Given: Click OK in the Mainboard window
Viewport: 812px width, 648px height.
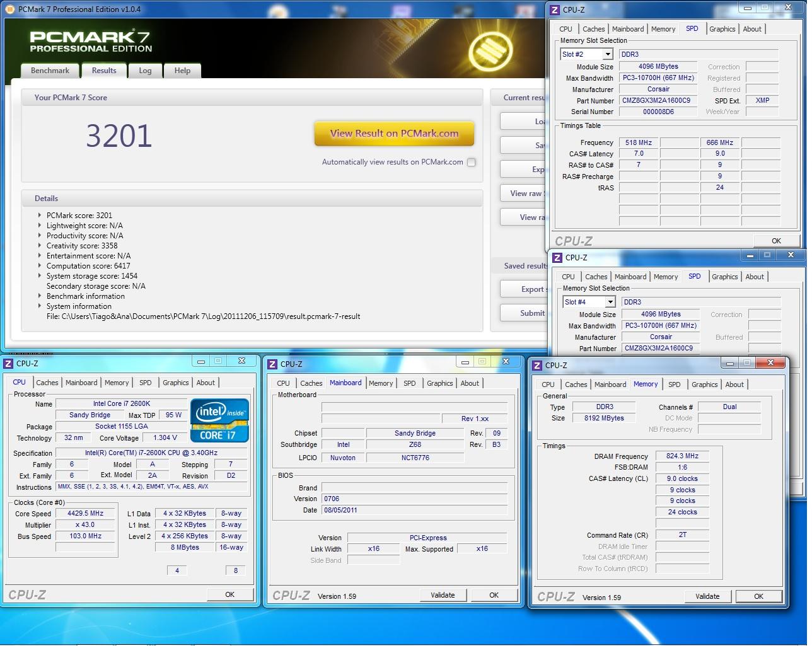Looking at the screenshot, I should 494,595.
